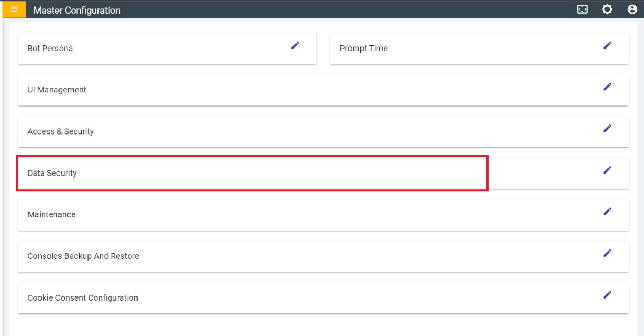Expand the UI Management section

323,90
